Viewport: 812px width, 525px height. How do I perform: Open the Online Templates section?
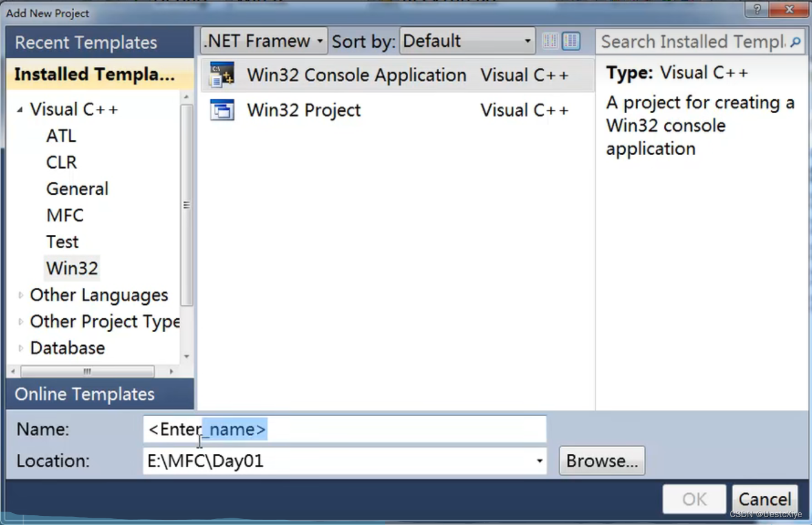(100, 394)
